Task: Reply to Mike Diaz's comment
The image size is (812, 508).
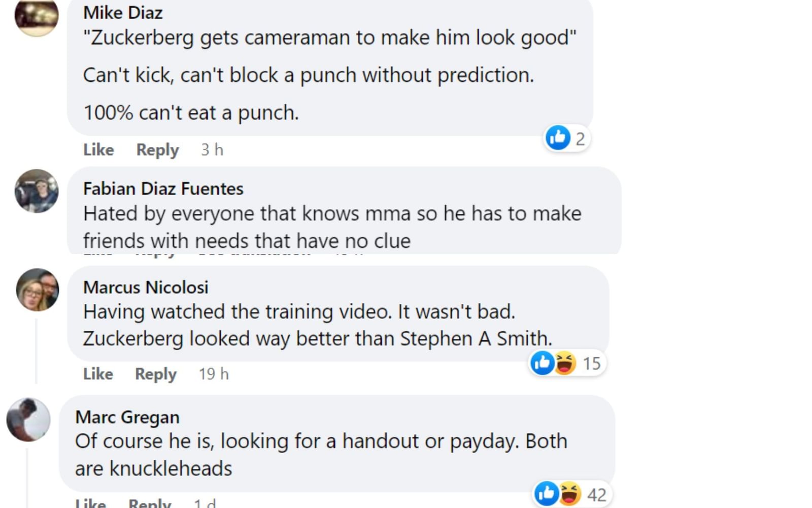Action: [157, 150]
